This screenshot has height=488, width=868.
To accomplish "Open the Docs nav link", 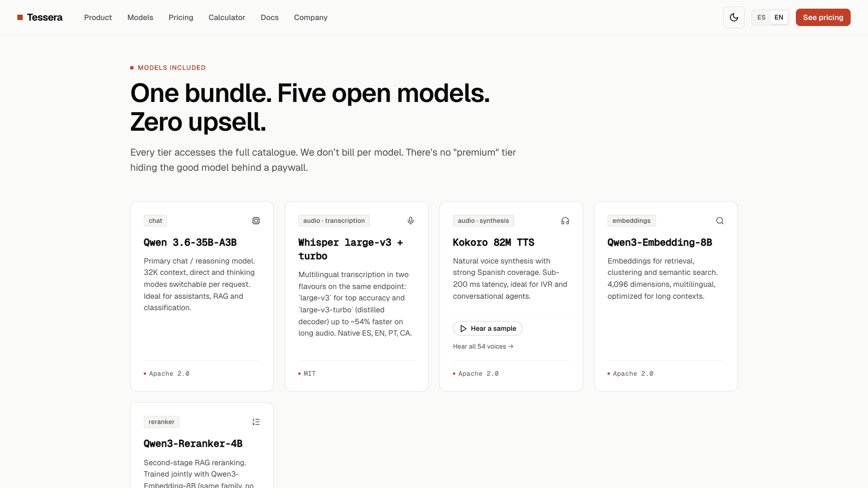I will pos(270,17).
